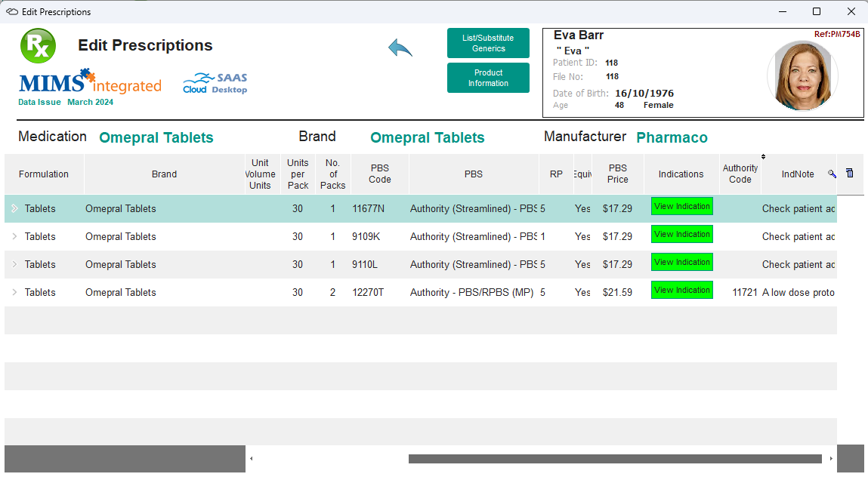View Indication for PBS code 9109K
This screenshot has width=868, height=477.
tap(682, 234)
